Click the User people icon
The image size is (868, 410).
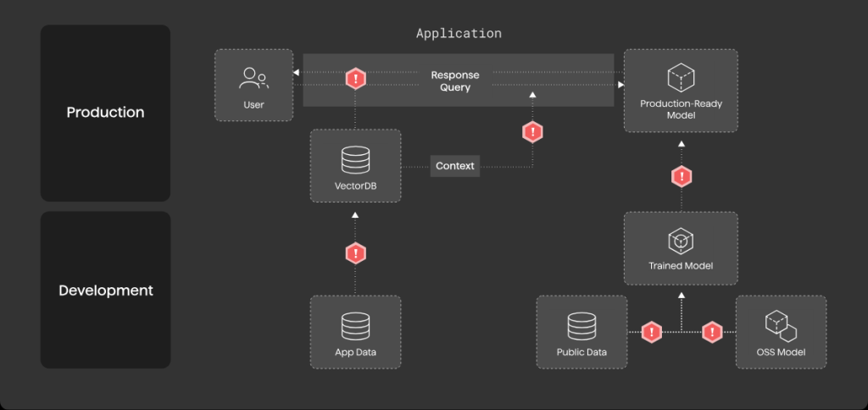254,79
